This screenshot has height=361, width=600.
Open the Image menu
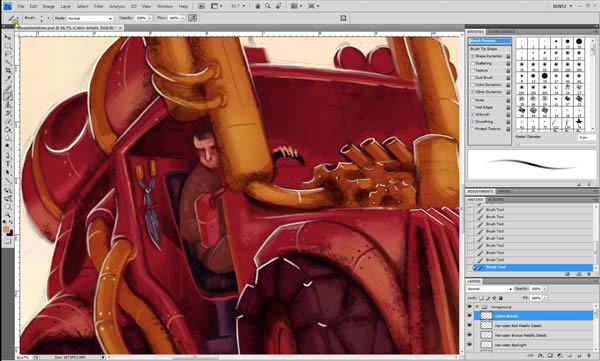pyautogui.click(x=48, y=6)
